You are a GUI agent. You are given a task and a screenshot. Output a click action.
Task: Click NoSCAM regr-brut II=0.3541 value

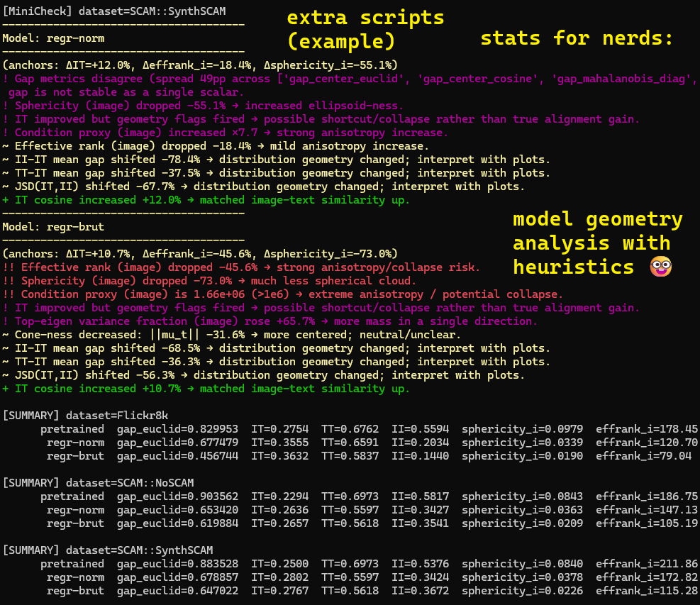tap(420, 523)
